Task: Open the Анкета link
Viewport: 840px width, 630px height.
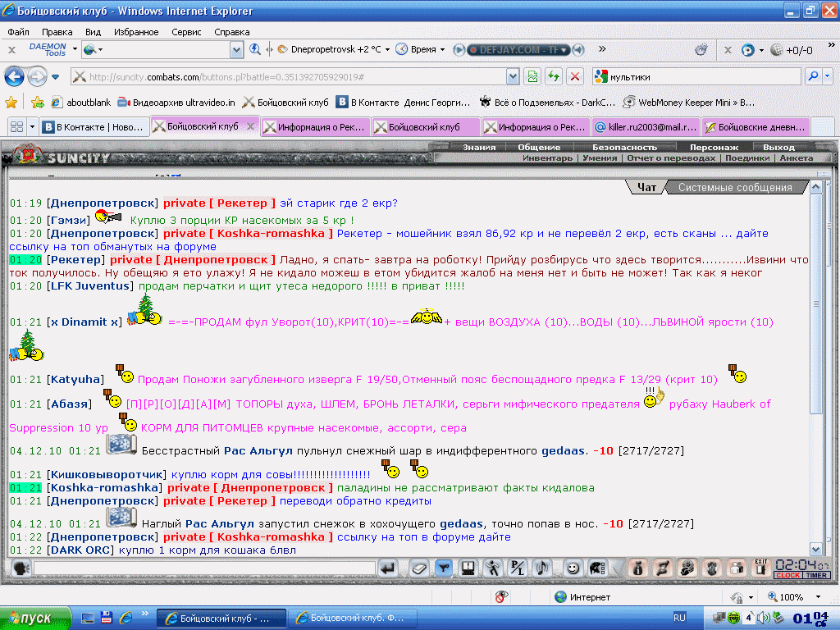Action: click(796, 158)
